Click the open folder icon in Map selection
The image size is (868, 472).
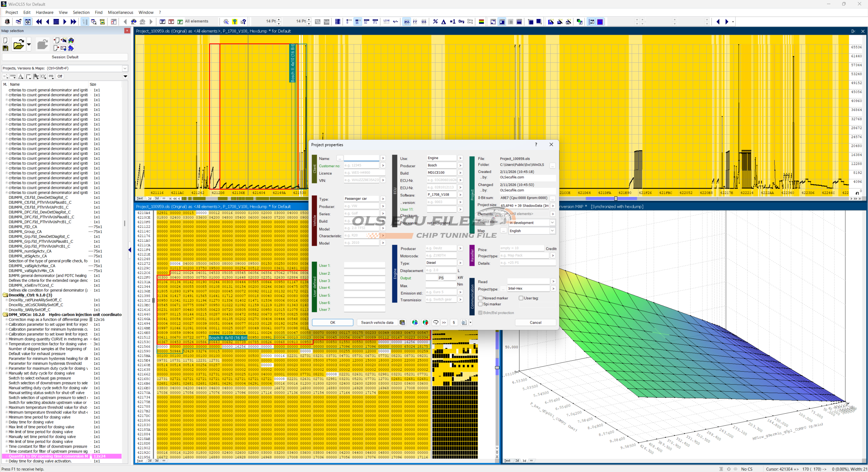point(18,44)
